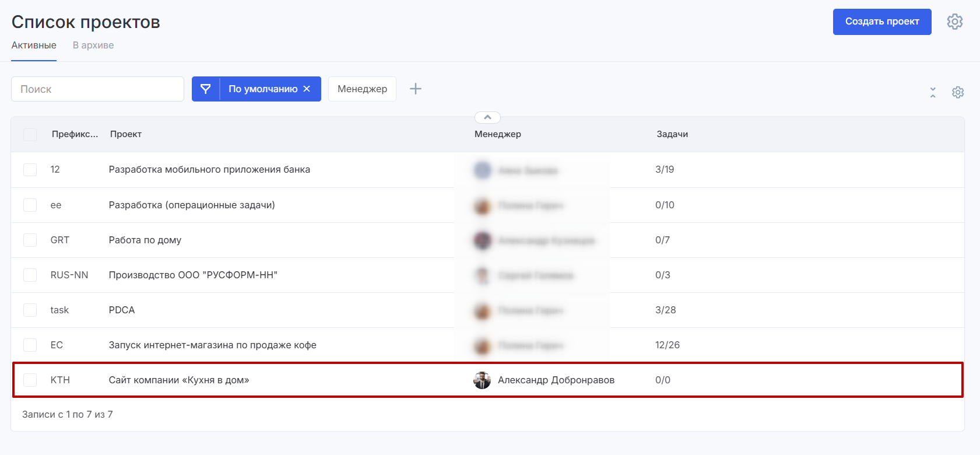Click the funnel filter icon
The height and width of the screenshot is (455, 980).
(x=206, y=89)
